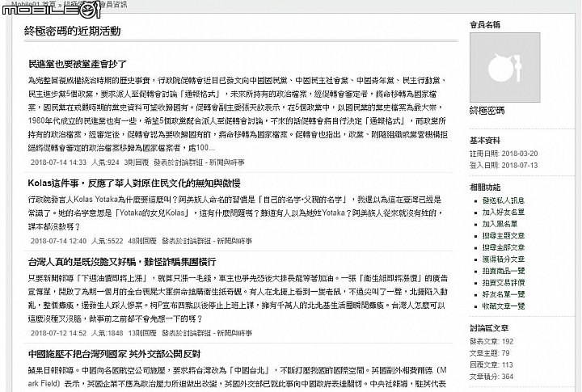Viewport: 582px width, 392px height.
Task: Click the '相關功能' section heading
Action: [x=485, y=187]
